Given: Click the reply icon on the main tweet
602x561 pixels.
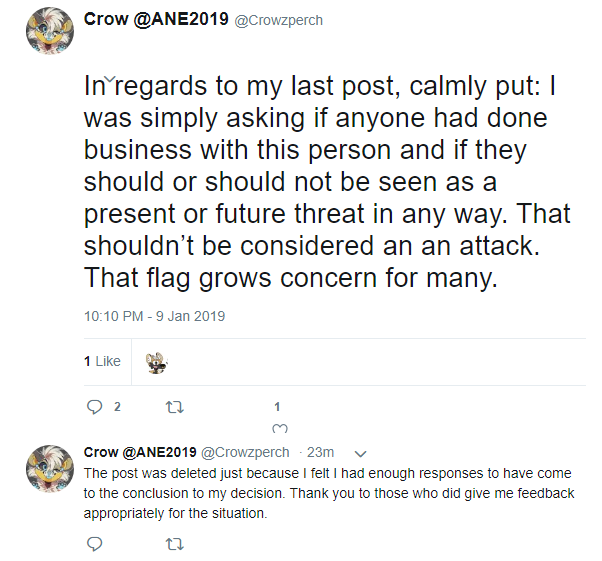Looking at the screenshot, I should click(x=95, y=407).
